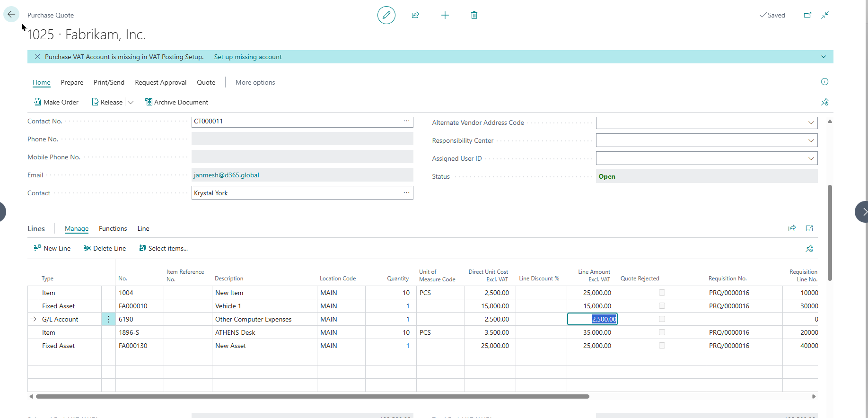Open the Assigned User ID dropdown

(811, 158)
